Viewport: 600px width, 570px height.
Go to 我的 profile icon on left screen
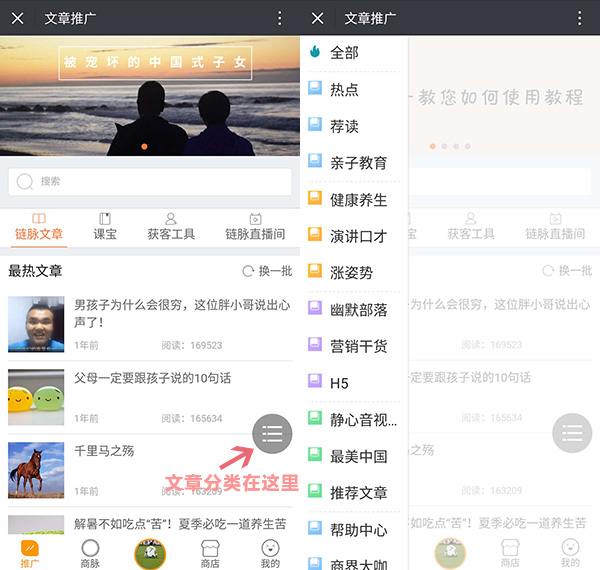[270, 552]
